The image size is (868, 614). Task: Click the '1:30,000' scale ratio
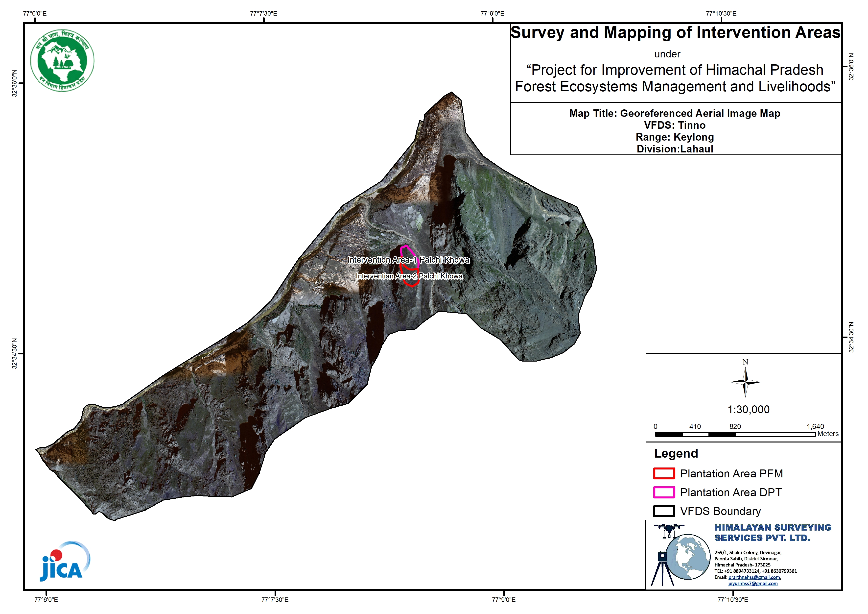pos(749,410)
